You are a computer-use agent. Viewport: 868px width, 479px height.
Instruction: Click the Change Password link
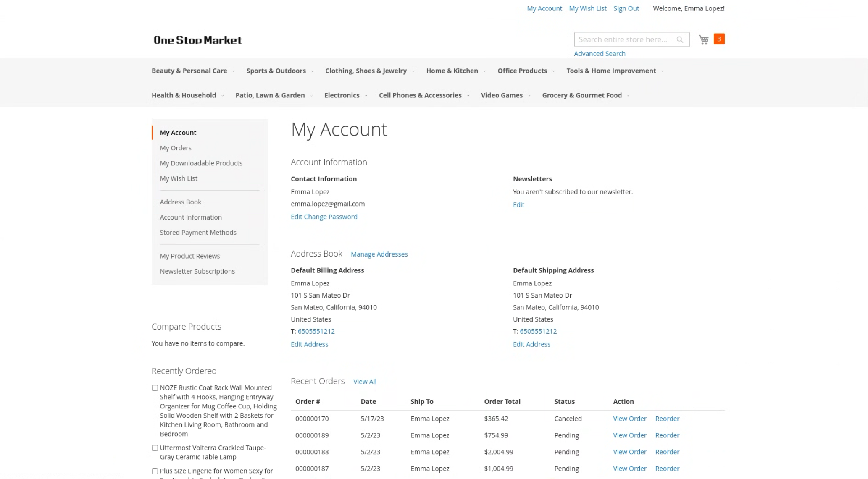tap(331, 217)
